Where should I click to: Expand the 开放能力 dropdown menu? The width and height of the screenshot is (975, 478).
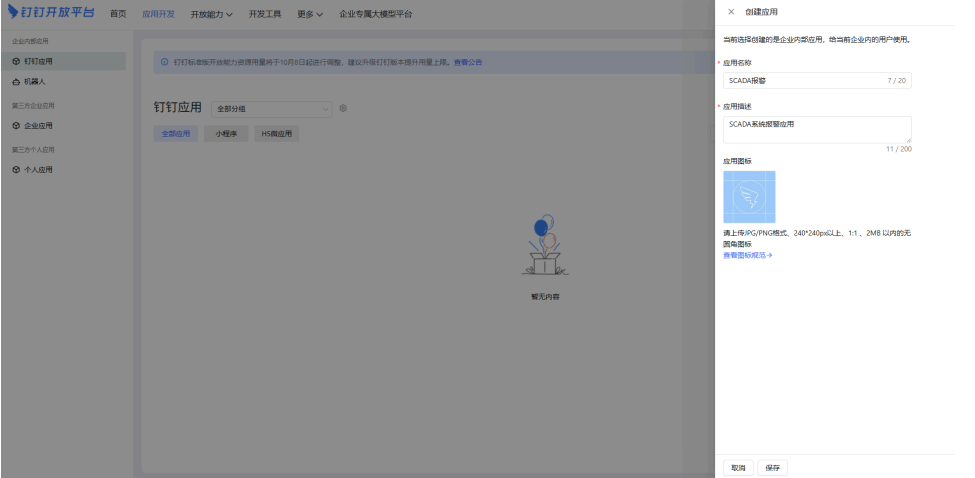(x=211, y=14)
